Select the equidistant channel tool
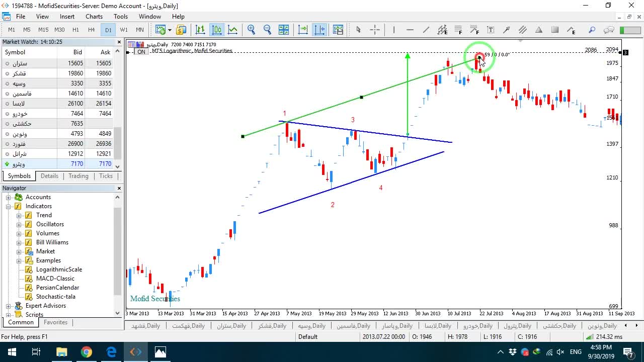644x362 pixels. coord(442,30)
